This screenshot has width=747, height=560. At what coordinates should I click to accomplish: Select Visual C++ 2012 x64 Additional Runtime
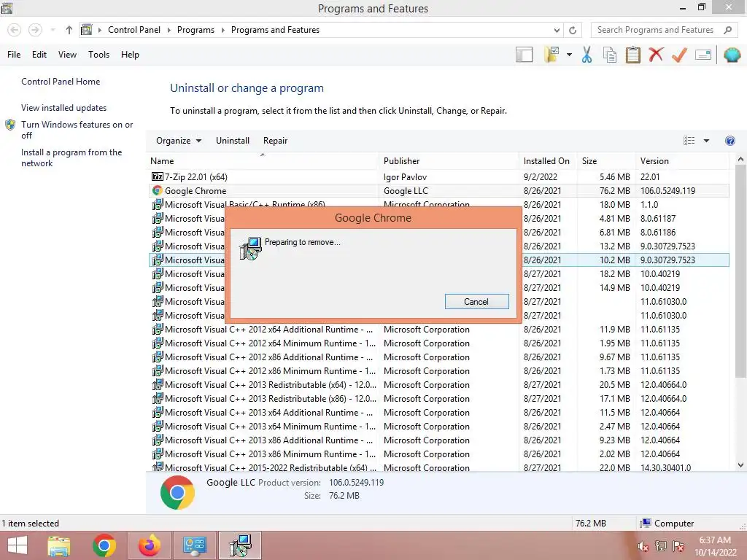pos(438,330)
